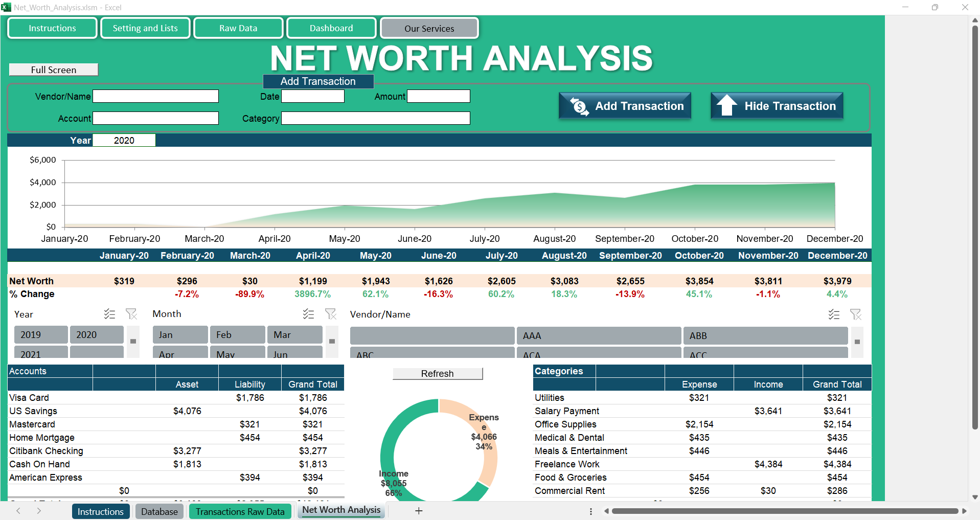The image size is (980, 520).
Task: Clear the Month slicer filter
Action: pyautogui.click(x=331, y=314)
